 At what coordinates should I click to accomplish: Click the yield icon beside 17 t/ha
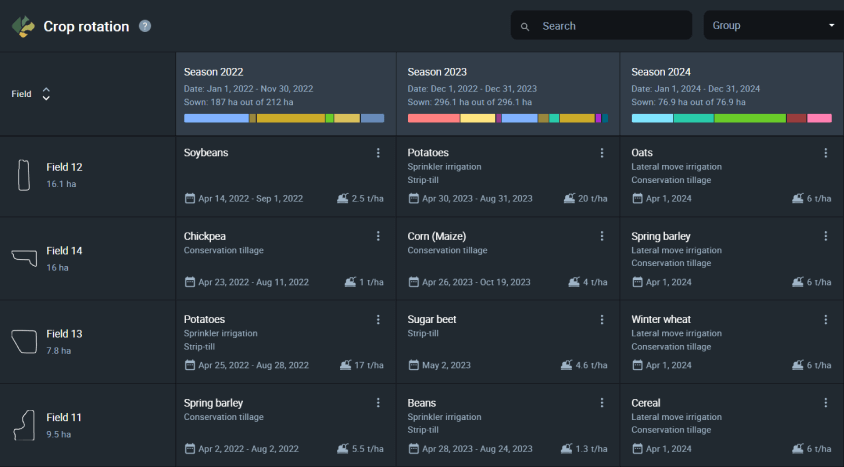[345, 365]
